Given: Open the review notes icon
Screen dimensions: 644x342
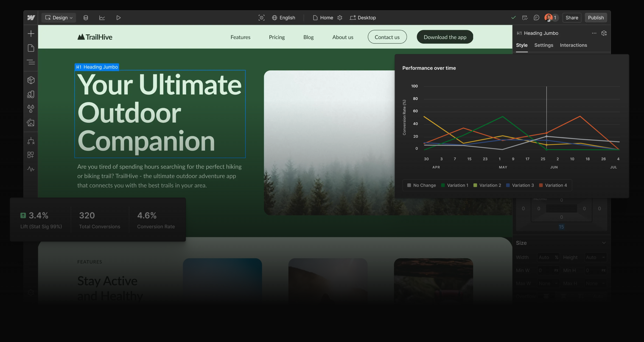Looking at the screenshot, I should tap(525, 18).
